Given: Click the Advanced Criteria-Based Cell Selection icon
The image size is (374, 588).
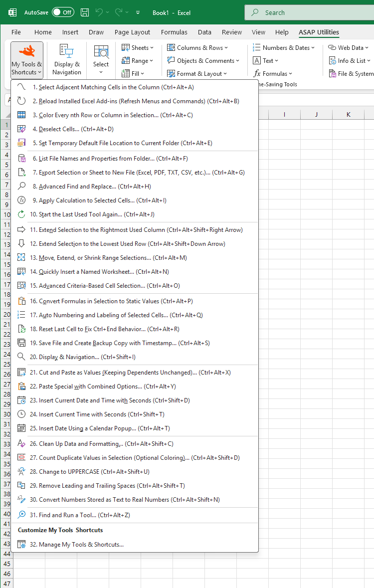Looking at the screenshot, I should point(21,285).
